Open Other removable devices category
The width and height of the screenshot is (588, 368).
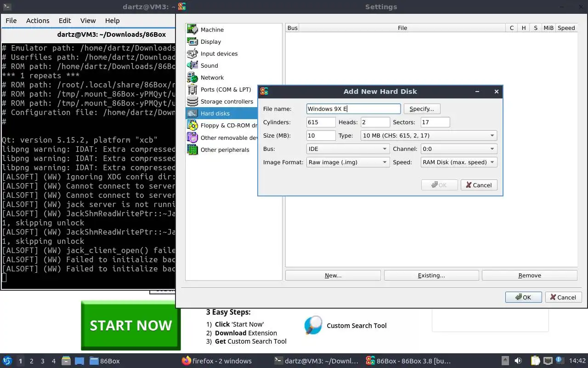click(x=222, y=137)
